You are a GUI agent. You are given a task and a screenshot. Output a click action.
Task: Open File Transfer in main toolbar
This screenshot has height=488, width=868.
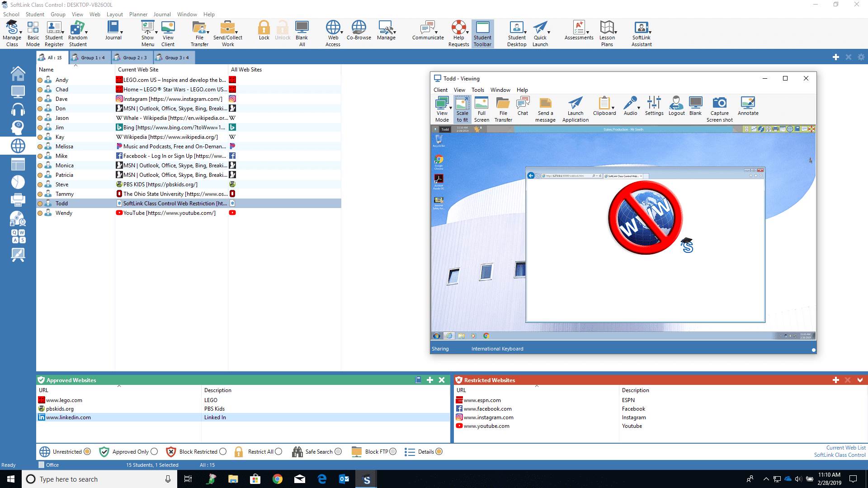(x=199, y=33)
